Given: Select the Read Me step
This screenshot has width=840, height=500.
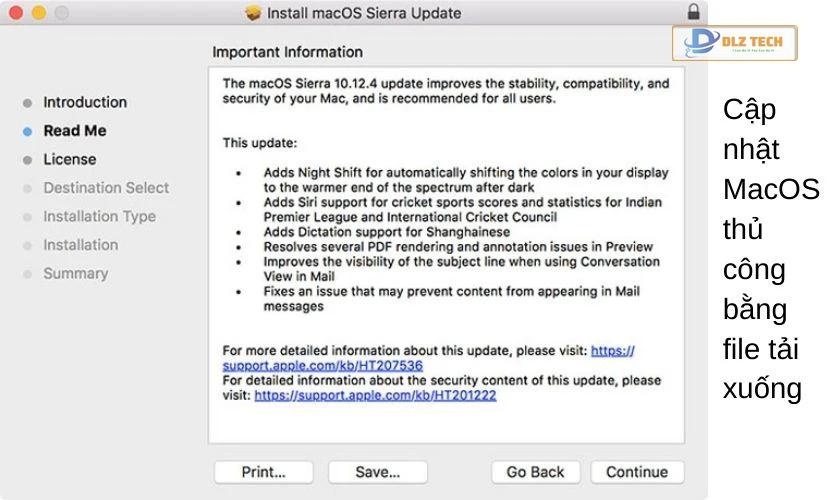Looking at the screenshot, I should [74, 131].
